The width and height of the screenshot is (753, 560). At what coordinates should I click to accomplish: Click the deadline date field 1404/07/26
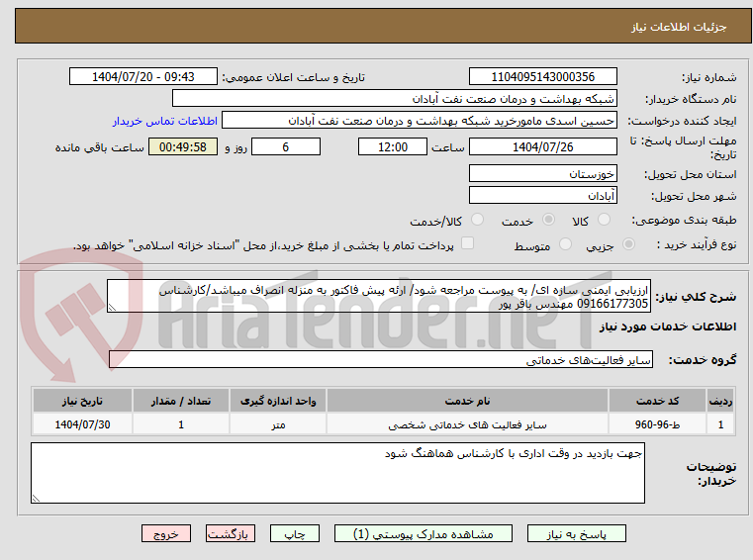542,146
